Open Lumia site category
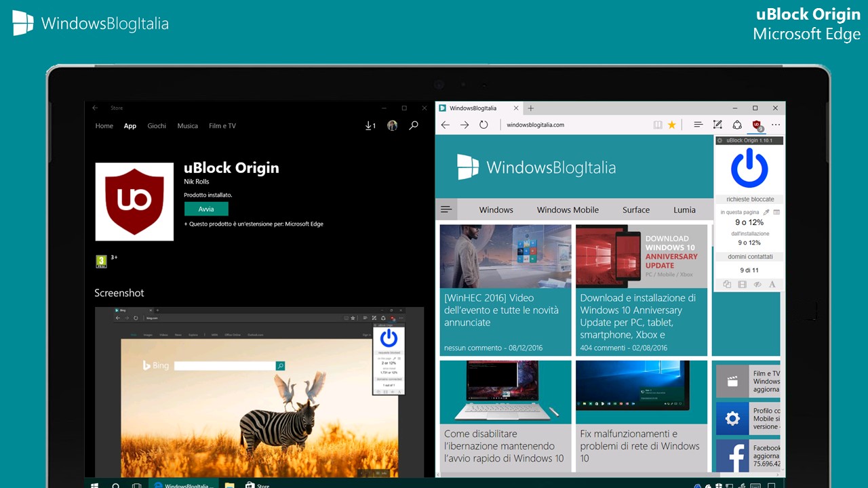The width and height of the screenshot is (868, 488). pos(684,210)
